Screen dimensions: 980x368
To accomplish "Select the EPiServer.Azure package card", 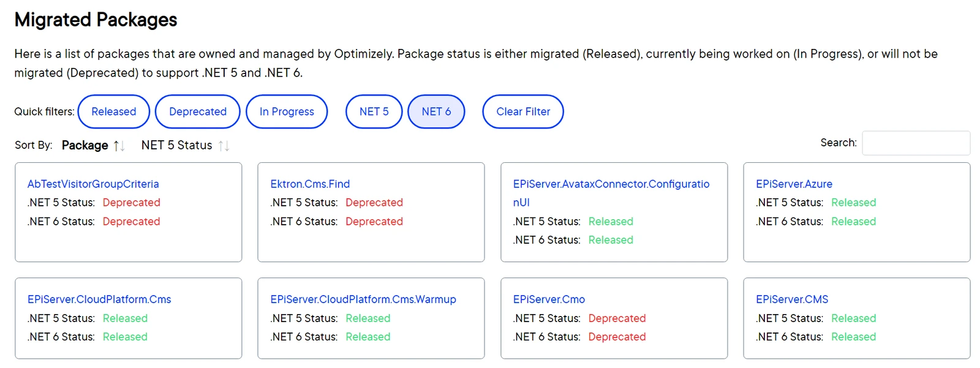I will (857, 212).
